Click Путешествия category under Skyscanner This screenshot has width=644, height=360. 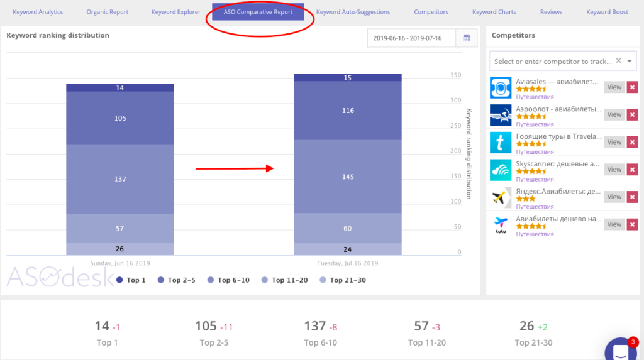535,180
